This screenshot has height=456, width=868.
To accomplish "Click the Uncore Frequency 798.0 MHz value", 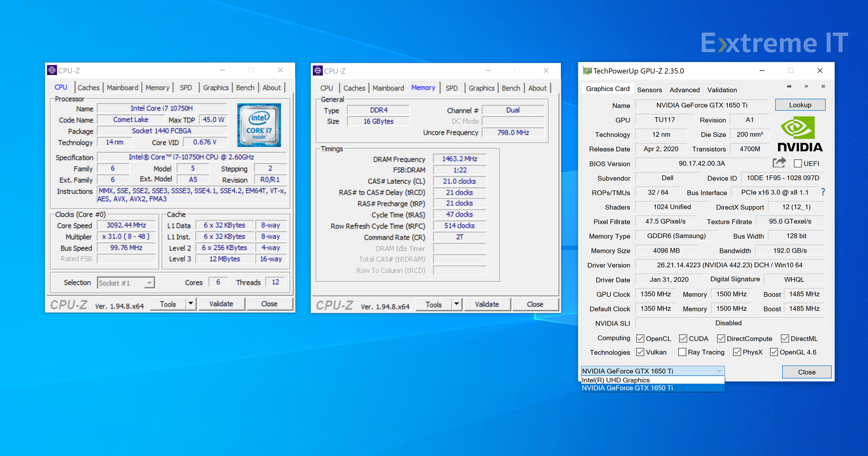I will (513, 132).
